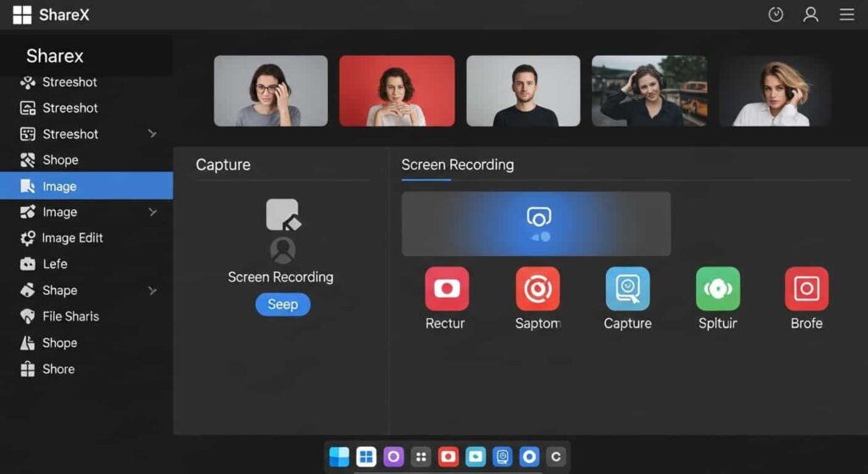
Task: Click the gift icon beside Shore
Action: (28, 369)
